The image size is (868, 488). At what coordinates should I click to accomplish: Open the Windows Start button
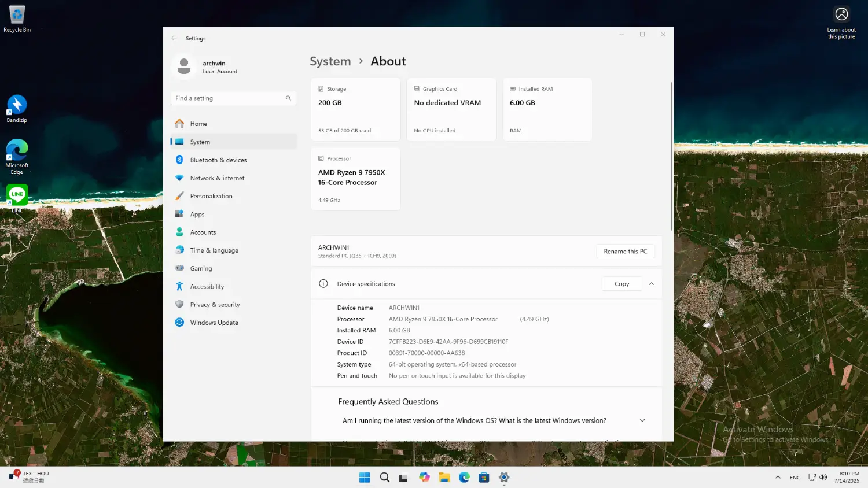pos(365,478)
